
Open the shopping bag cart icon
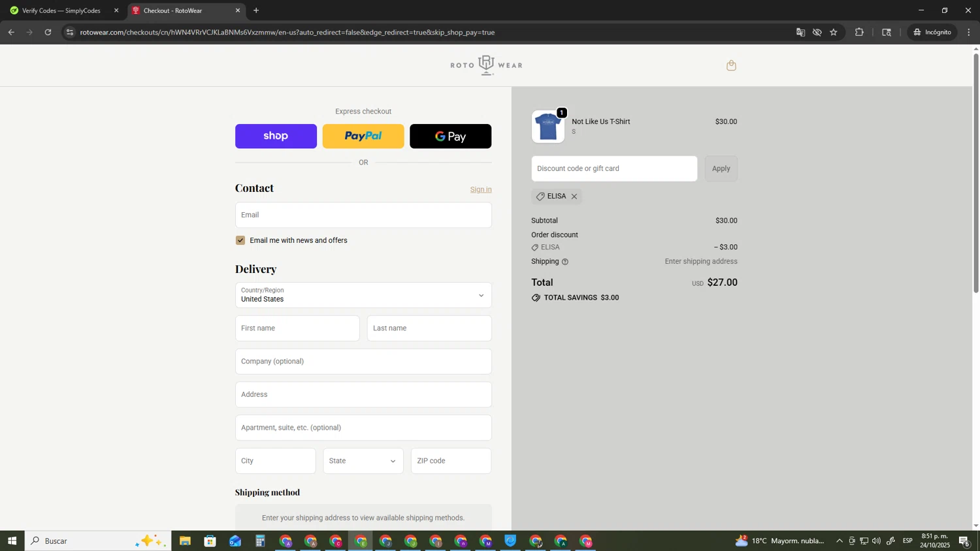pyautogui.click(x=731, y=65)
